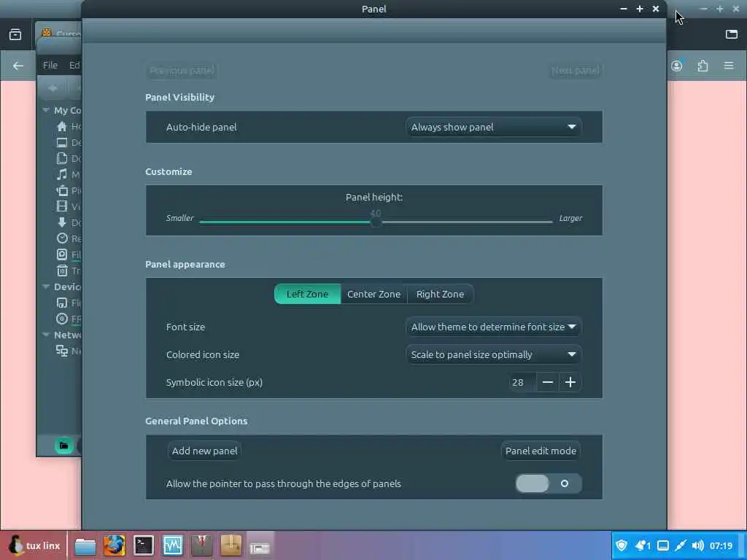
Task: Switch to the Center Zone tab
Action: pyautogui.click(x=374, y=295)
